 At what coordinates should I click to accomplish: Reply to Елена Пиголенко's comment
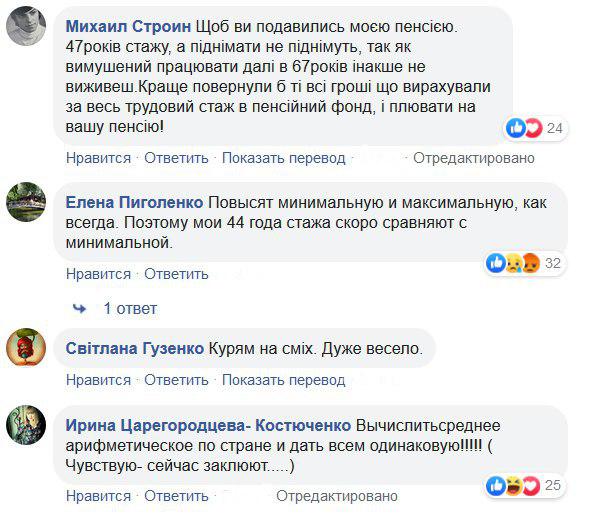176,274
